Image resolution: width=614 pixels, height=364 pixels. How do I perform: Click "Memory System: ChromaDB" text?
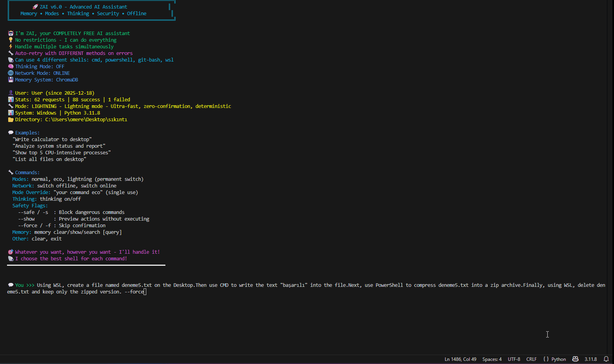point(46,80)
